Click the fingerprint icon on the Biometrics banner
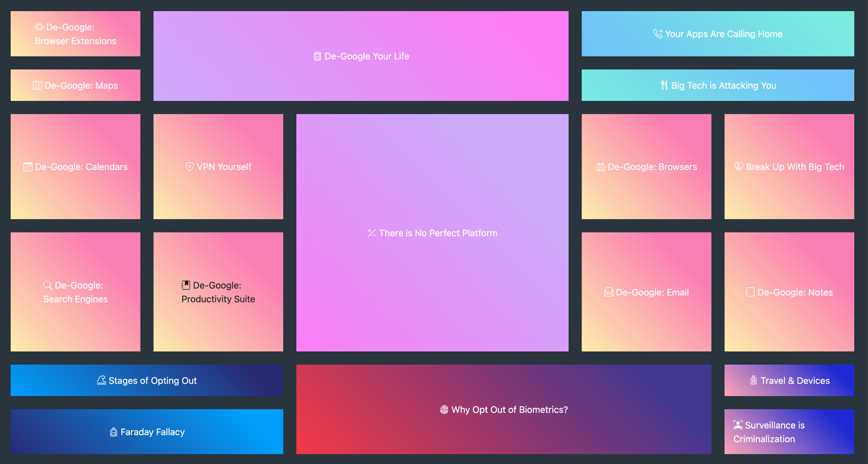Image resolution: width=868 pixels, height=464 pixels. tap(444, 409)
